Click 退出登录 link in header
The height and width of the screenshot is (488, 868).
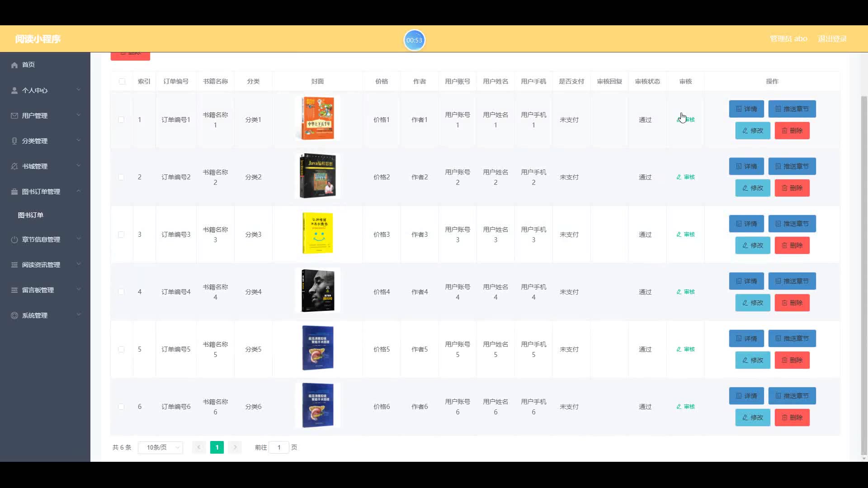pyautogui.click(x=832, y=39)
